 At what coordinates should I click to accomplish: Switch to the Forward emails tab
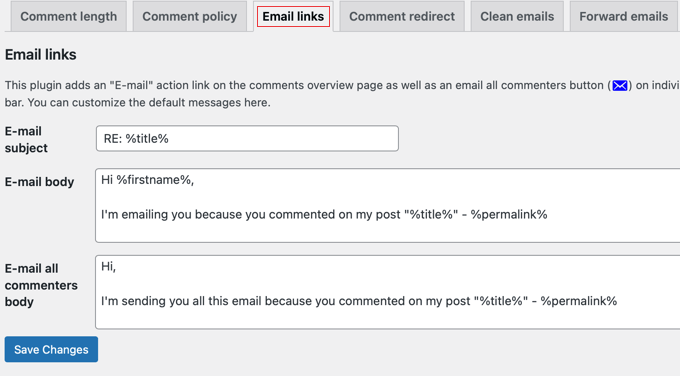624,16
